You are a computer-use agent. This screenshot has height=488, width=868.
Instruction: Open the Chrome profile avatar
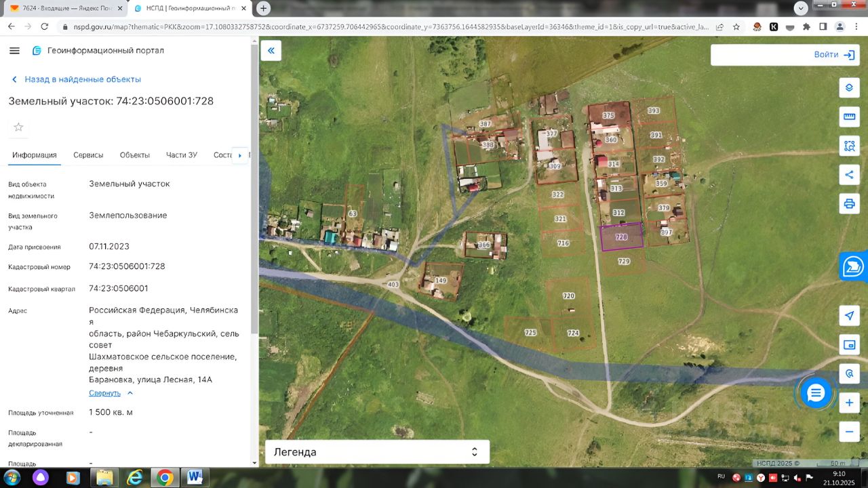[x=840, y=26]
